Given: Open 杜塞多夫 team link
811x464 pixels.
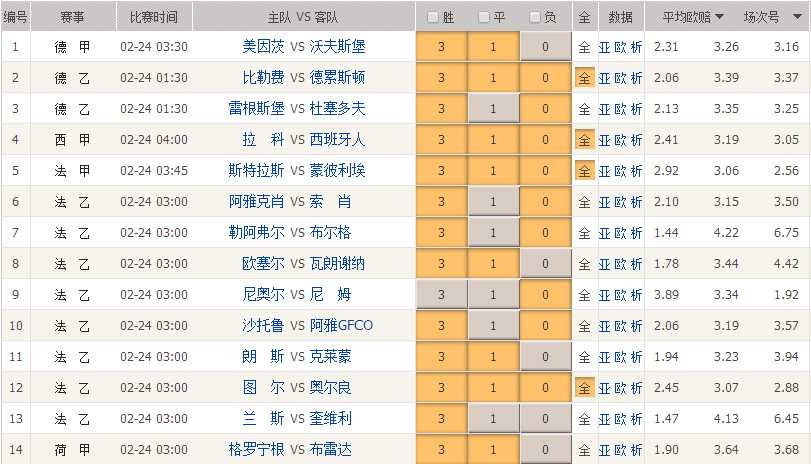Looking at the screenshot, I should 337,109.
